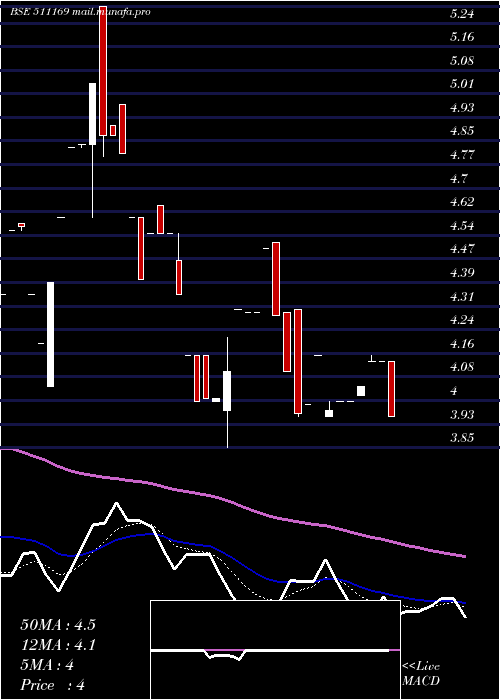Select the 4.47 price axis label

pos(462,249)
